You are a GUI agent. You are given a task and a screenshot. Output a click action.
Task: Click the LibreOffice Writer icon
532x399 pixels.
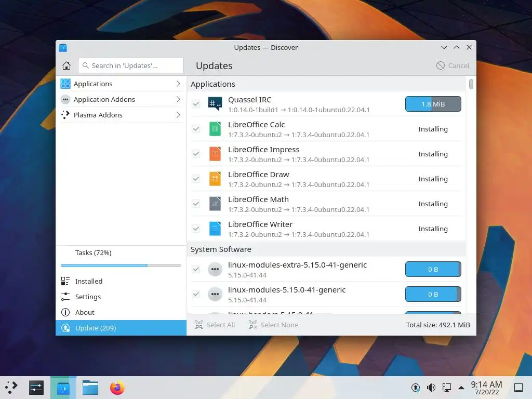(215, 229)
